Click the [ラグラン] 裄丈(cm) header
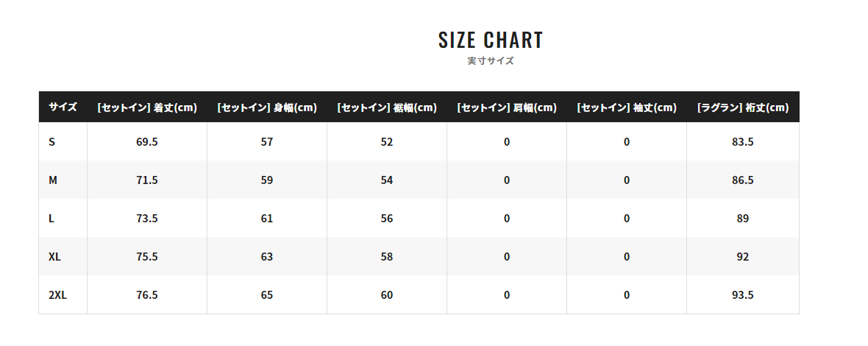Viewport: 868px width, 346px height. pos(743,107)
